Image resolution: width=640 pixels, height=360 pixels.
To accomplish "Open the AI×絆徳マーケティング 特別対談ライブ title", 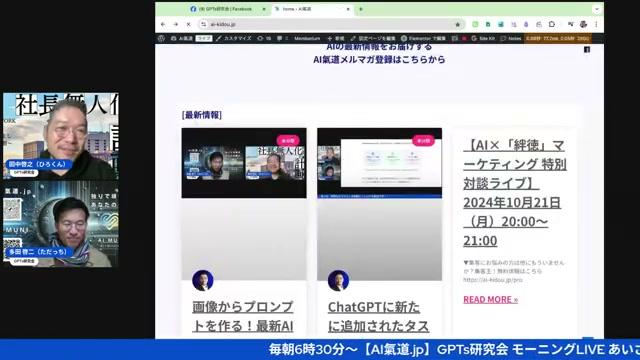I will click(x=515, y=193).
